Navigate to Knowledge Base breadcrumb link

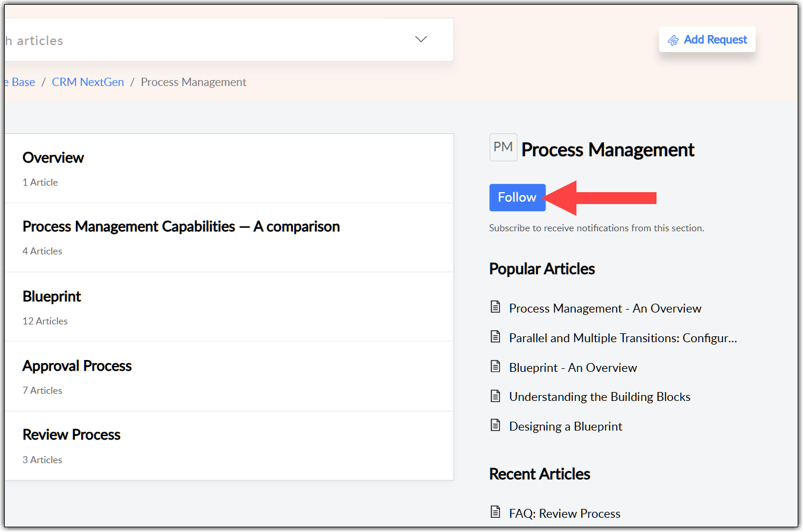click(23, 82)
